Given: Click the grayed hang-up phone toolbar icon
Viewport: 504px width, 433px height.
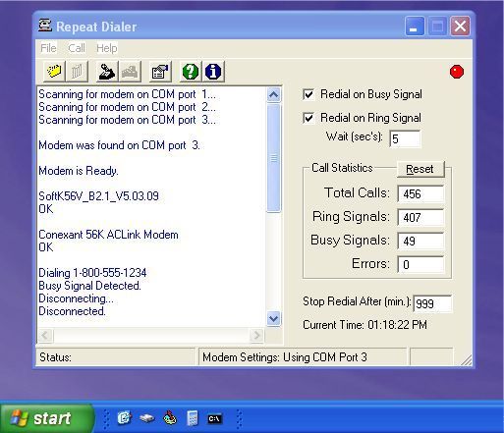Looking at the screenshot, I should tap(130, 71).
